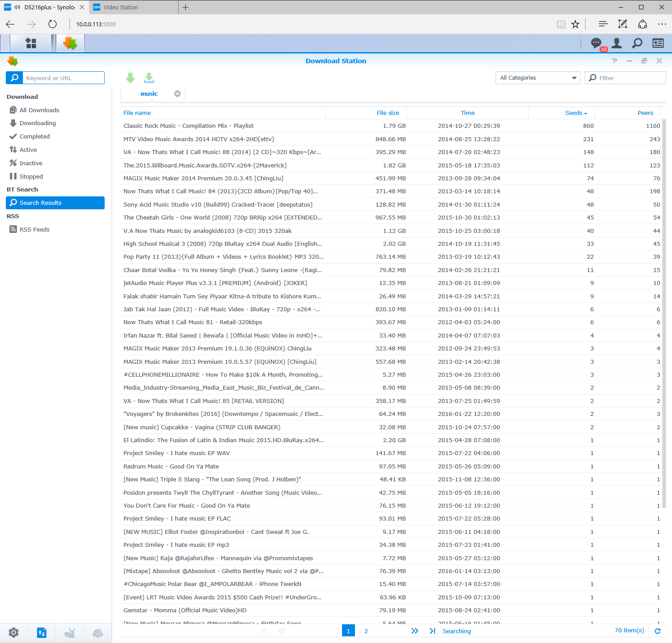Open RSS Feeds in sidebar

55,230
